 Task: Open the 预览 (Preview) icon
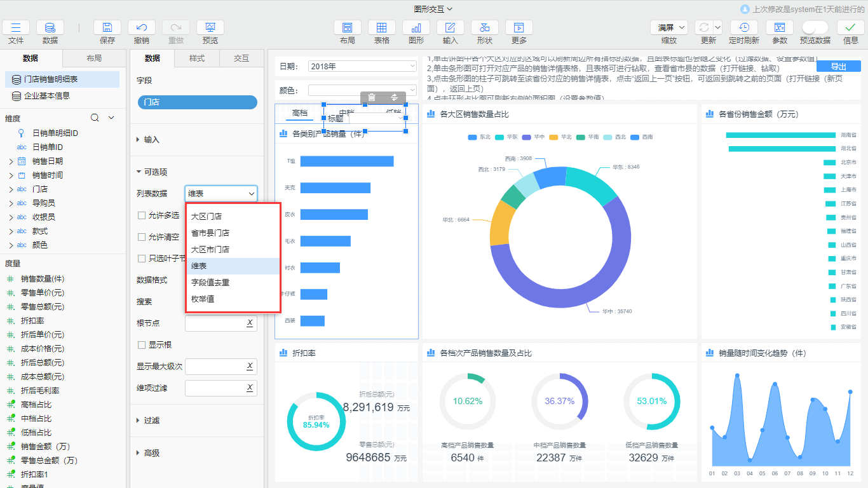tap(210, 28)
